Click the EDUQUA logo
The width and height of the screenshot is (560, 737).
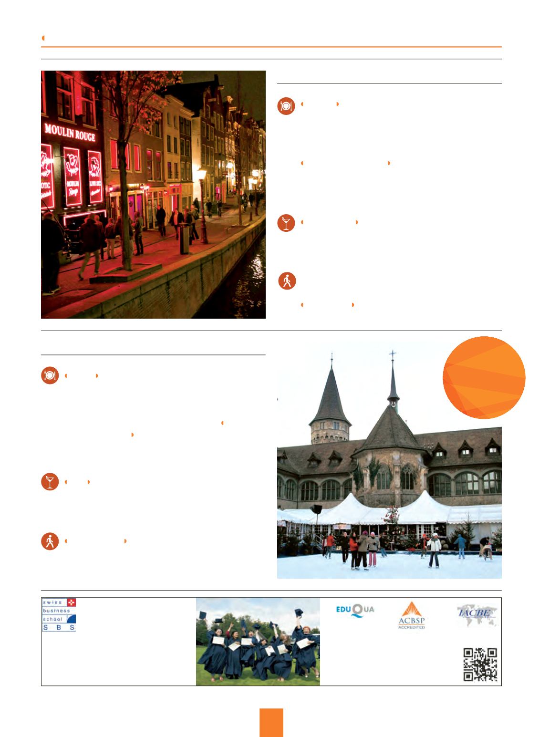(x=355, y=611)
